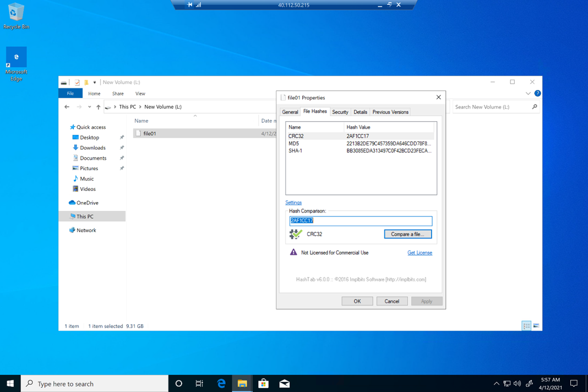Select File Explorer taskbar icon
The width and height of the screenshot is (588, 392).
tap(242, 383)
